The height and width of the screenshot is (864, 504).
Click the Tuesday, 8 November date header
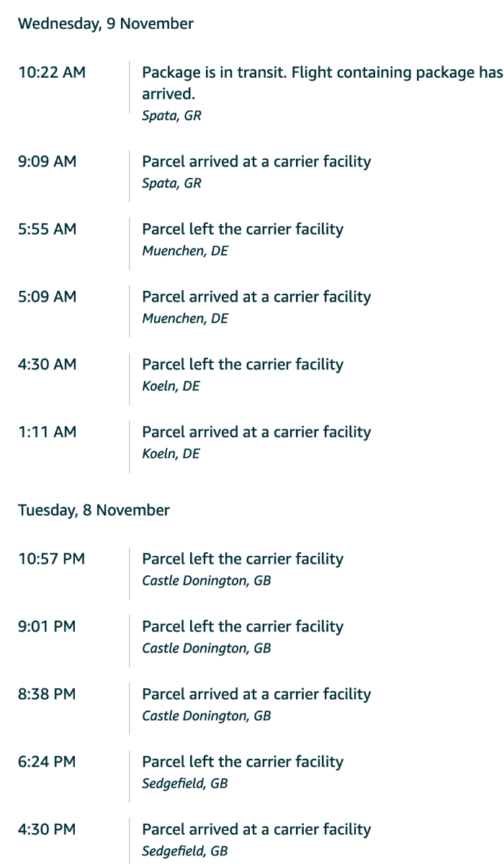(94, 510)
